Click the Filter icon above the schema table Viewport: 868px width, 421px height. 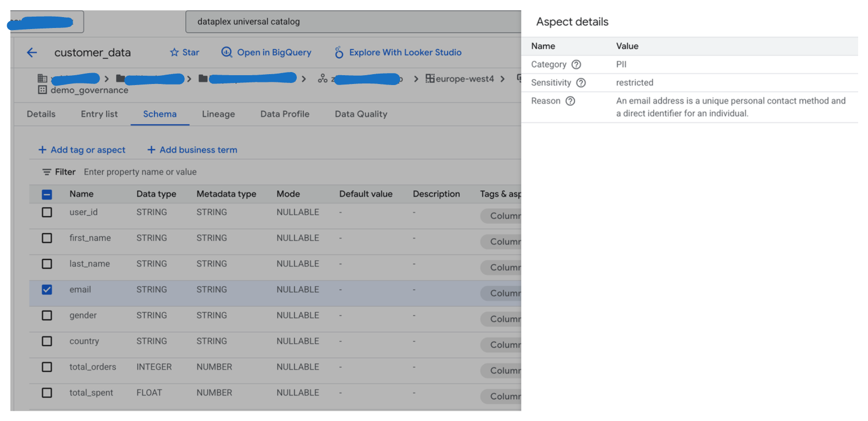47,172
